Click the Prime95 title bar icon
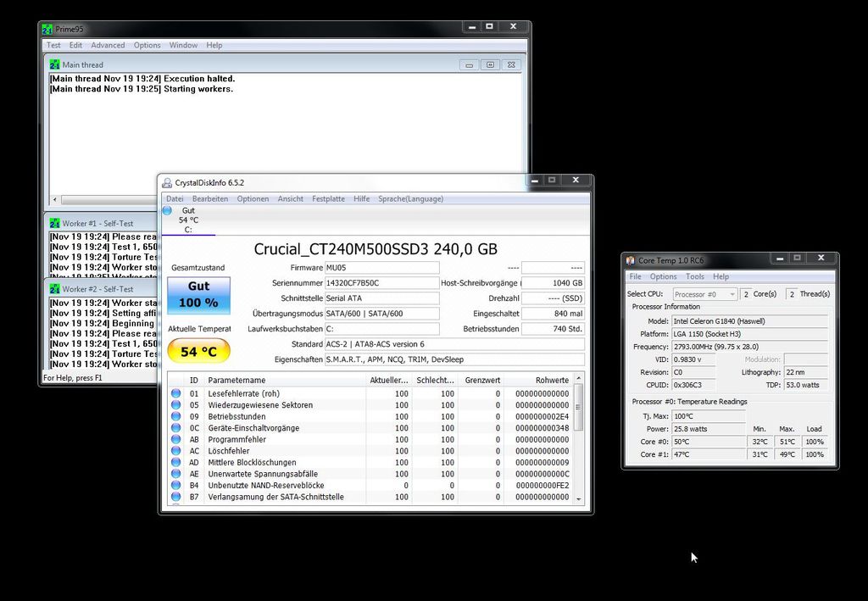 coord(47,29)
